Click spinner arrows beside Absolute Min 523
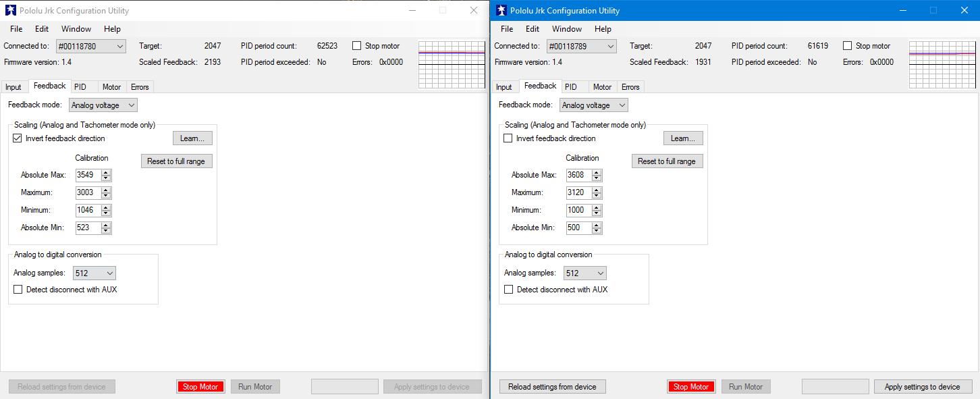980x399 pixels. click(106, 228)
